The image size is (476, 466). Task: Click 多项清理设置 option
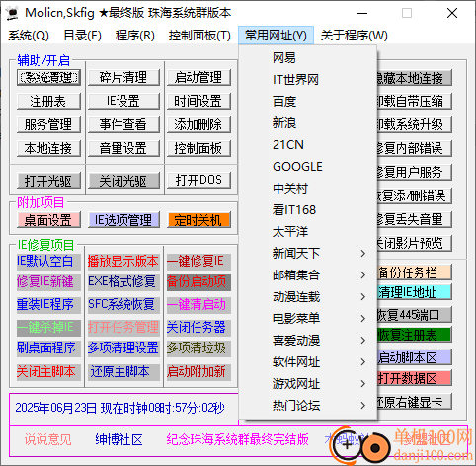(x=123, y=349)
